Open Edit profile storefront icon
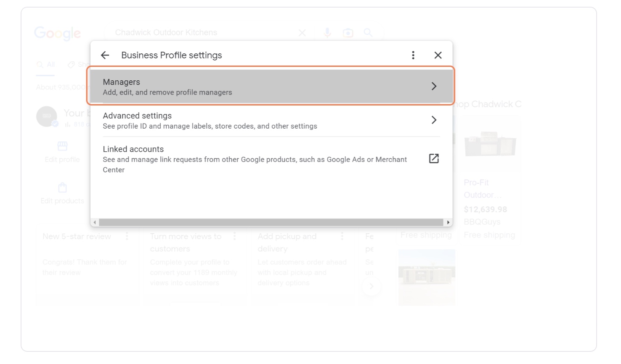 62,146
